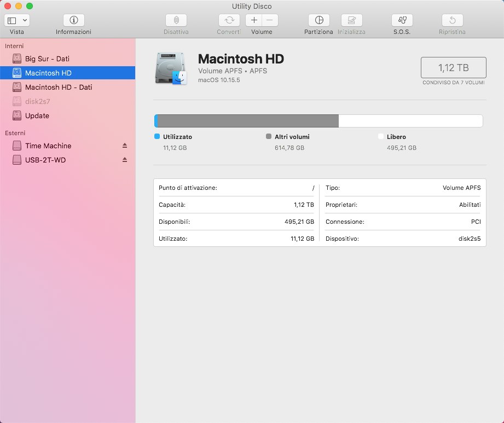This screenshot has height=423, width=504.
Task: Click the Proprietari Abilitati value
Action: (470, 205)
